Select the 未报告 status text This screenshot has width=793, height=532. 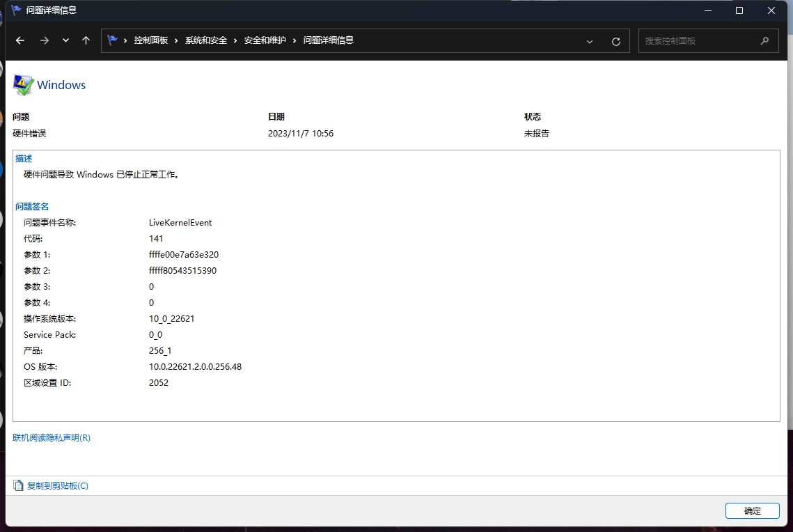tap(537, 134)
